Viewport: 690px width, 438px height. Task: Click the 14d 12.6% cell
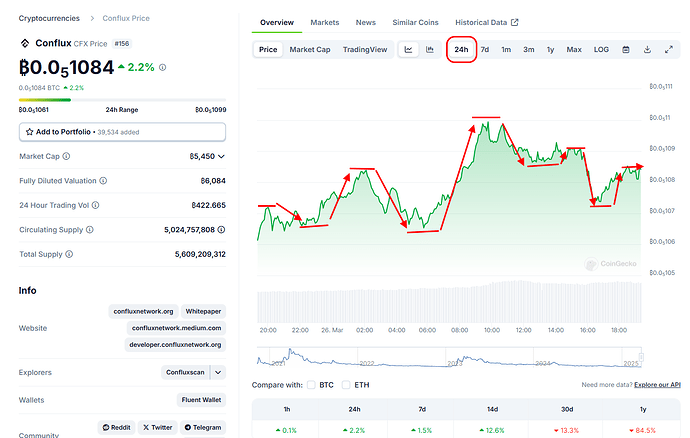point(492,430)
